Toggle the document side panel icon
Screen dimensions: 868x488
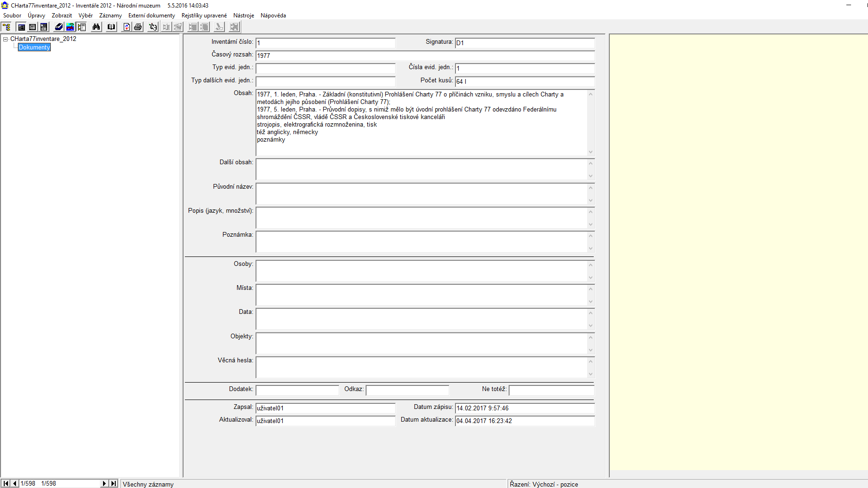[x=81, y=27]
